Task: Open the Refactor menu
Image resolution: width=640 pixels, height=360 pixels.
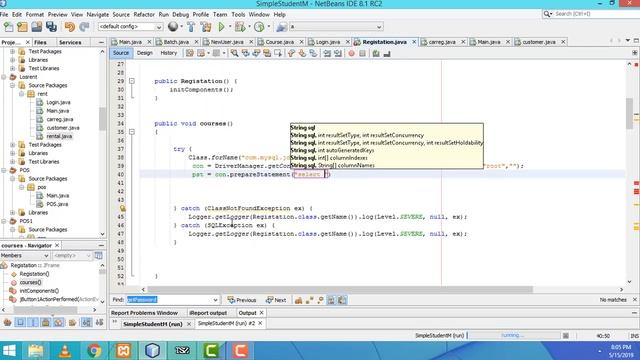Action: [x=144, y=14]
